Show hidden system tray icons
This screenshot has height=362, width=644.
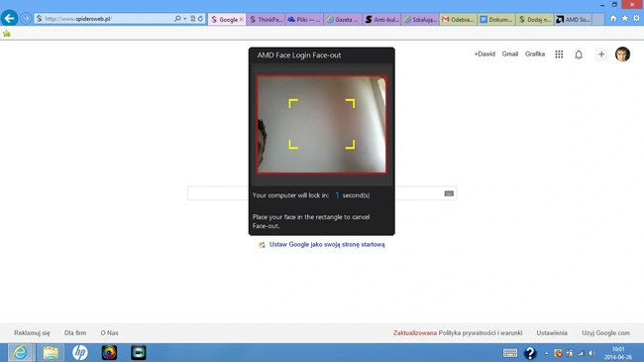546,353
